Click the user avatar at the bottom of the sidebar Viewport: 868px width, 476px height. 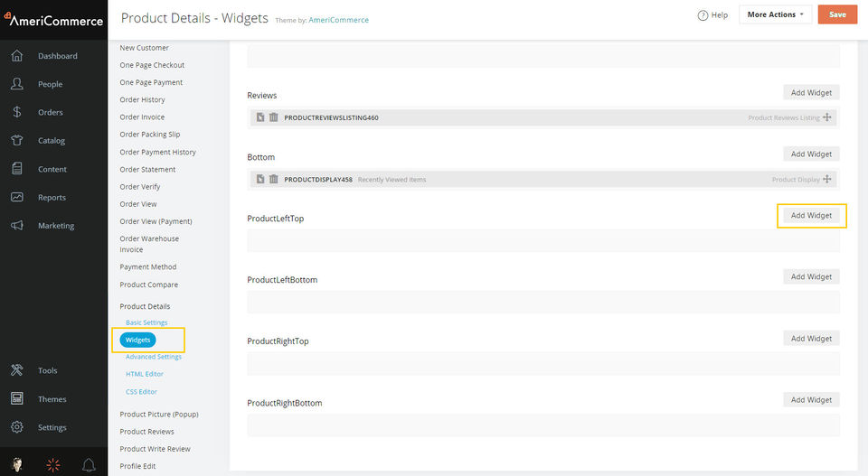17,464
